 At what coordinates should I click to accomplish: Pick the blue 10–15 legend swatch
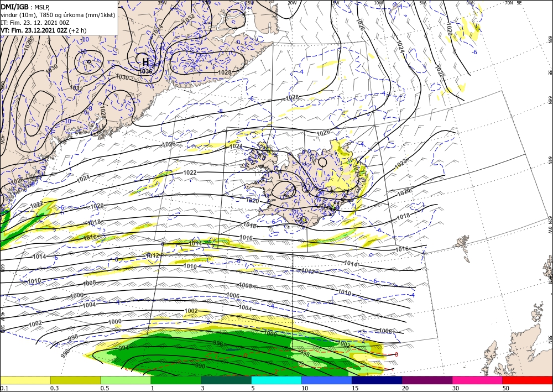327,380
